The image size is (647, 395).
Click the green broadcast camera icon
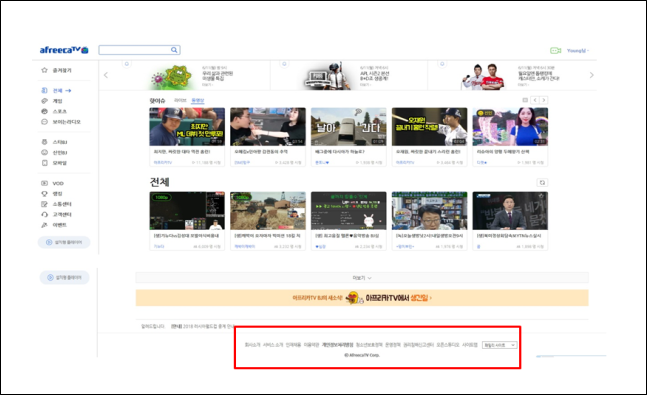click(x=555, y=50)
